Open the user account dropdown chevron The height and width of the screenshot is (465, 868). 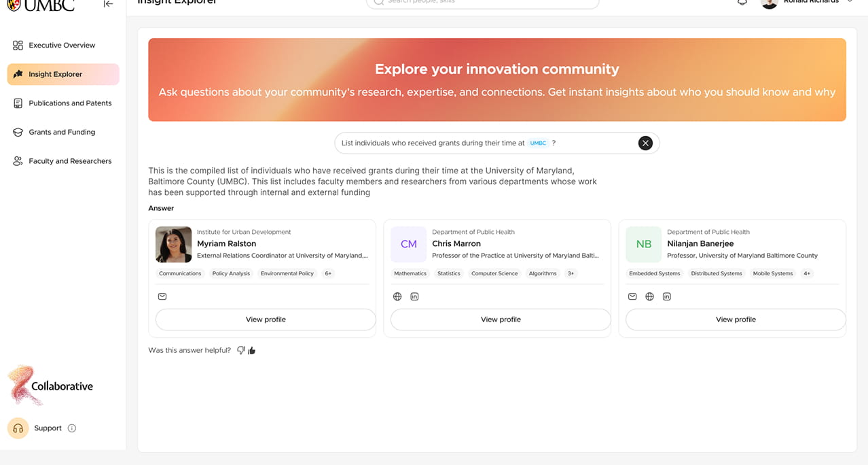[x=850, y=3]
